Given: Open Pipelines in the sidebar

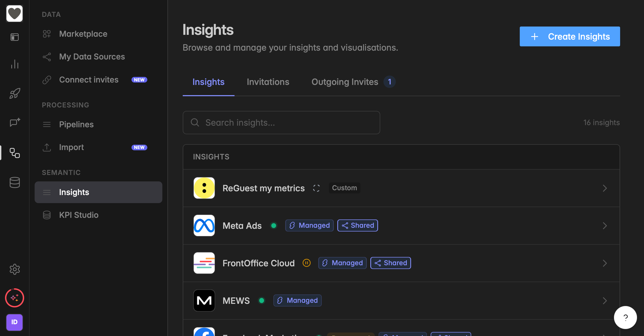Looking at the screenshot, I should point(98,124).
